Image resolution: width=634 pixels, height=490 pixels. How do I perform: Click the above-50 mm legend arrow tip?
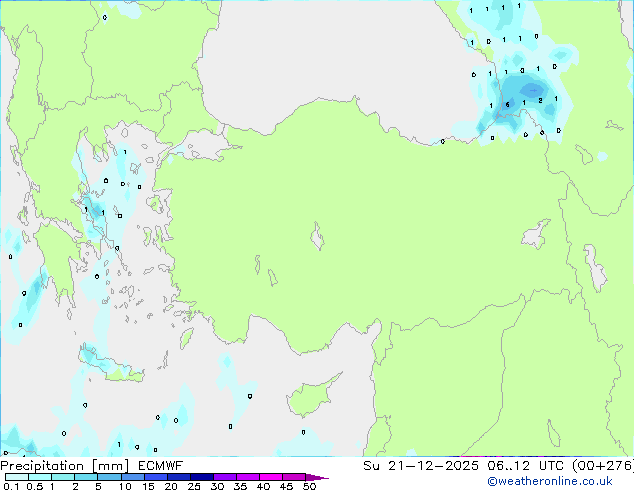317,477
